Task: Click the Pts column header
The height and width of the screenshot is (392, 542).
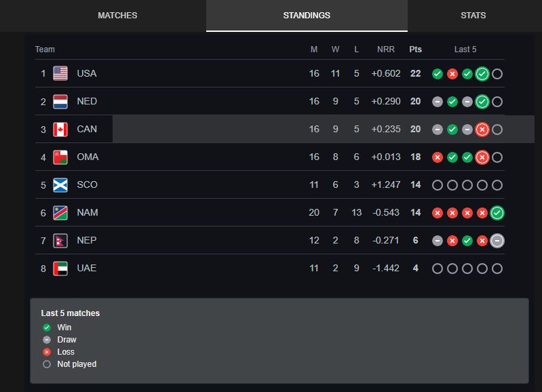Action: click(415, 49)
